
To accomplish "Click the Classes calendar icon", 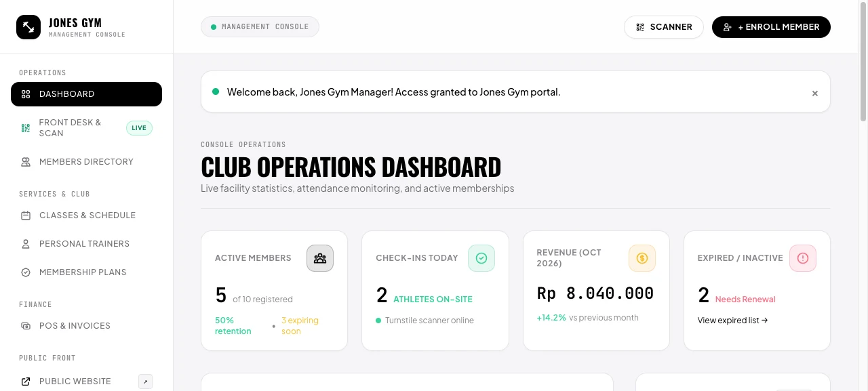I will 26,215.
